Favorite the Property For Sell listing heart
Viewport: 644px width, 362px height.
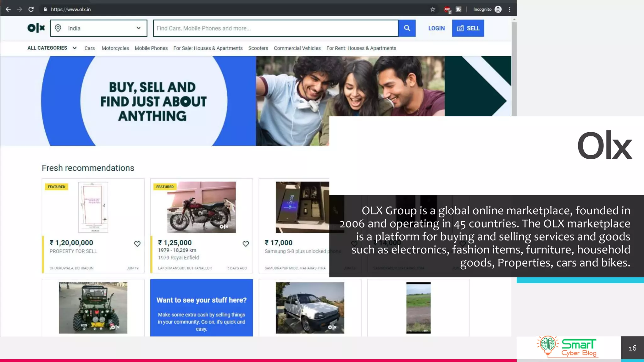[x=137, y=244]
